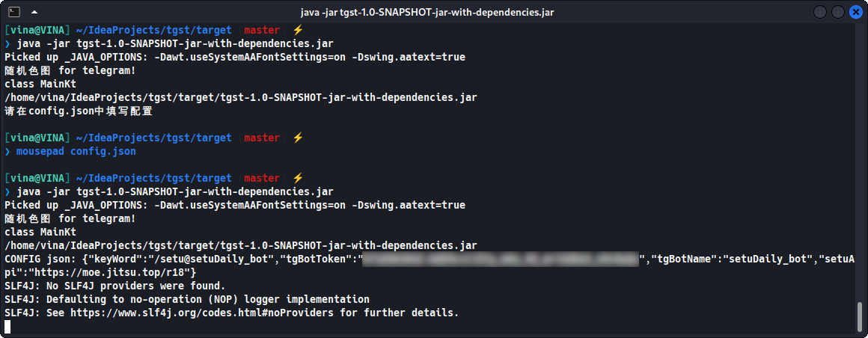The image size is (868, 338).
Task: Click the 'Defaulting to no-operation (NOP) logger' line
Action: pyautogui.click(x=186, y=299)
